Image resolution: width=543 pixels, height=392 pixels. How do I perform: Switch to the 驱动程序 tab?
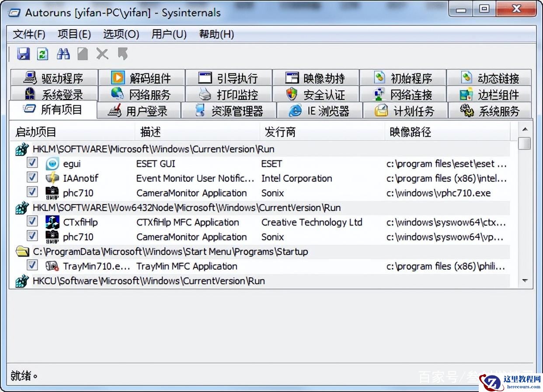tap(53, 78)
